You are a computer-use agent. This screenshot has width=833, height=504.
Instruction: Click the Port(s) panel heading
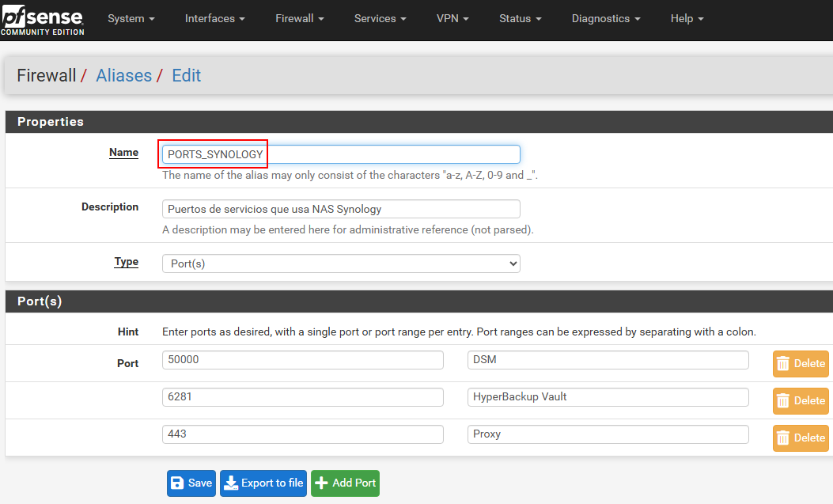pyautogui.click(x=40, y=301)
